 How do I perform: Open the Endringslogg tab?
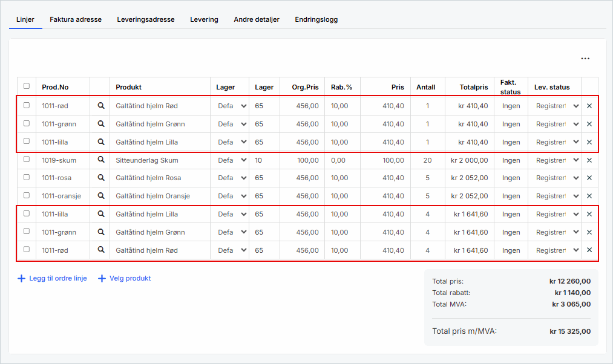coord(316,19)
